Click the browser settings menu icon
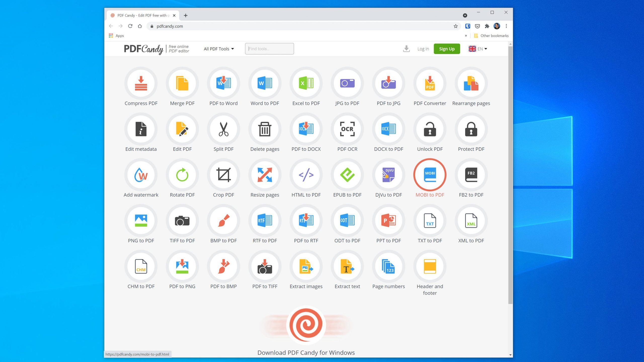Screen dimensions: 644x362 [506, 26]
